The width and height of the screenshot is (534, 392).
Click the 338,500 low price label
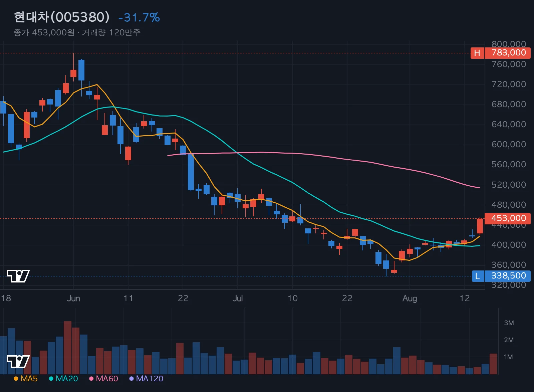[x=508, y=276]
